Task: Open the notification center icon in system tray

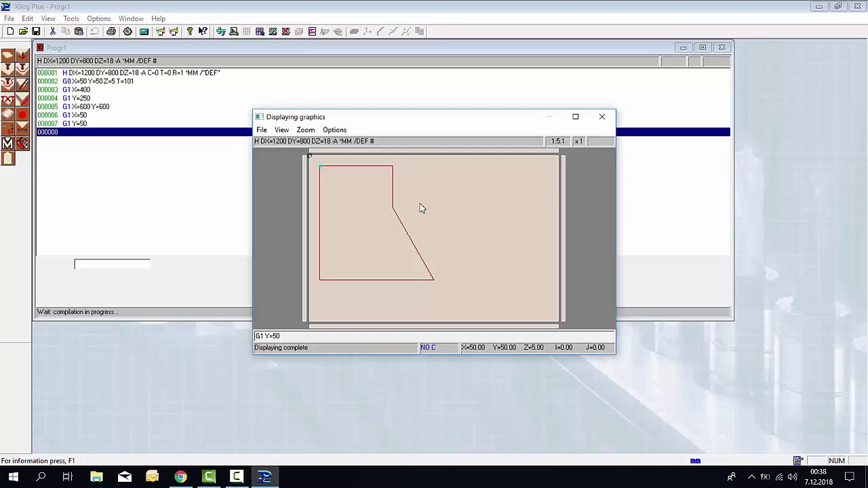Action: coord(849,476)
